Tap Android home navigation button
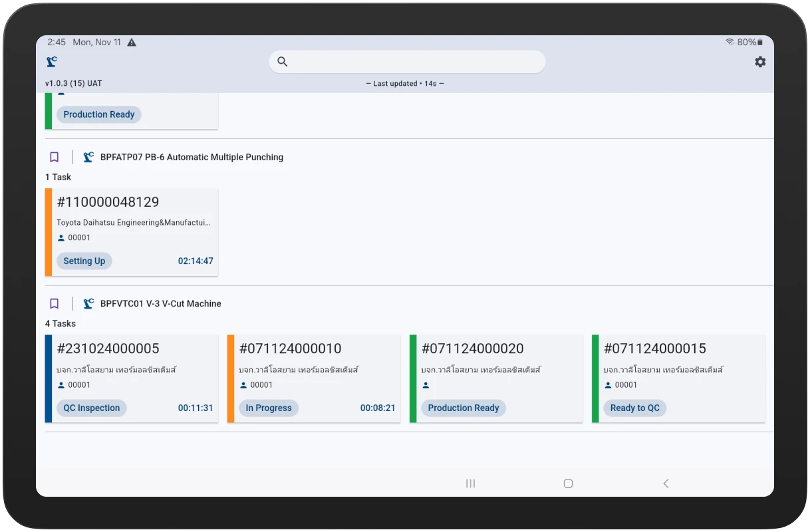This screenshot has height=532, width=810. (568, 483)
